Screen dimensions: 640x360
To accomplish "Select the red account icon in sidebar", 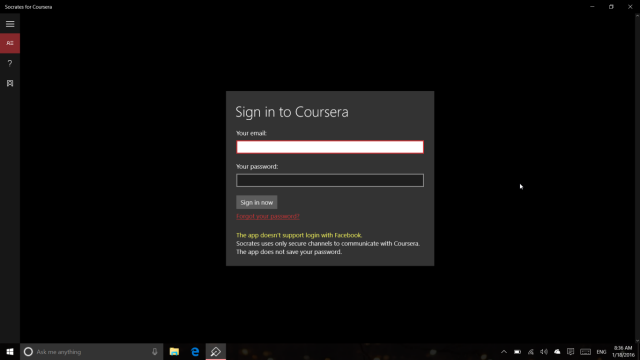I will coord(10,43).
